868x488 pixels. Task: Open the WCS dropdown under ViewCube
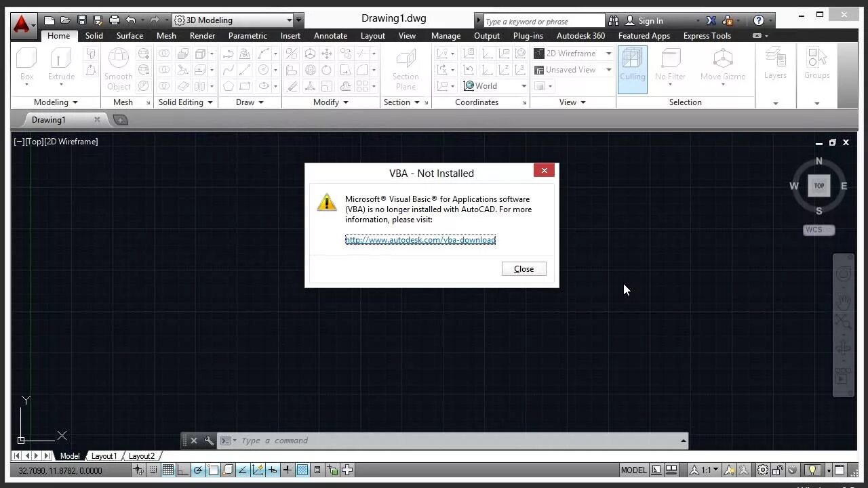(x=818, y=230)
